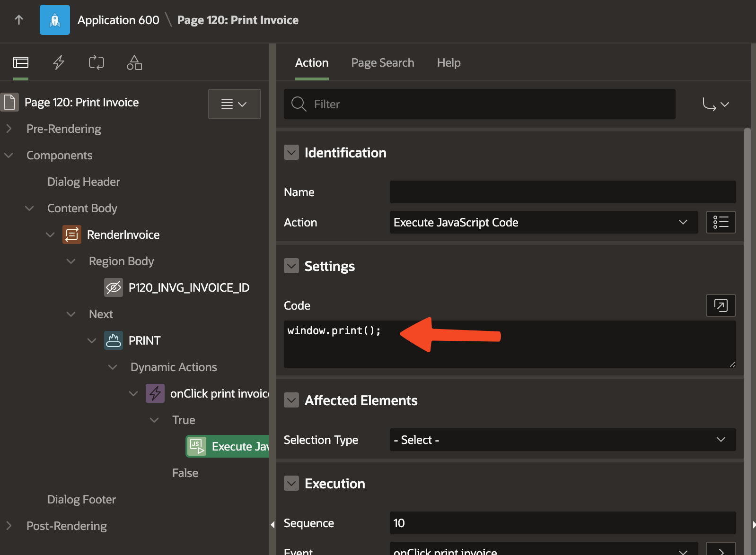The image size is (756, 555).
Task: Click into the Filter search field
Action: [480, 104]
